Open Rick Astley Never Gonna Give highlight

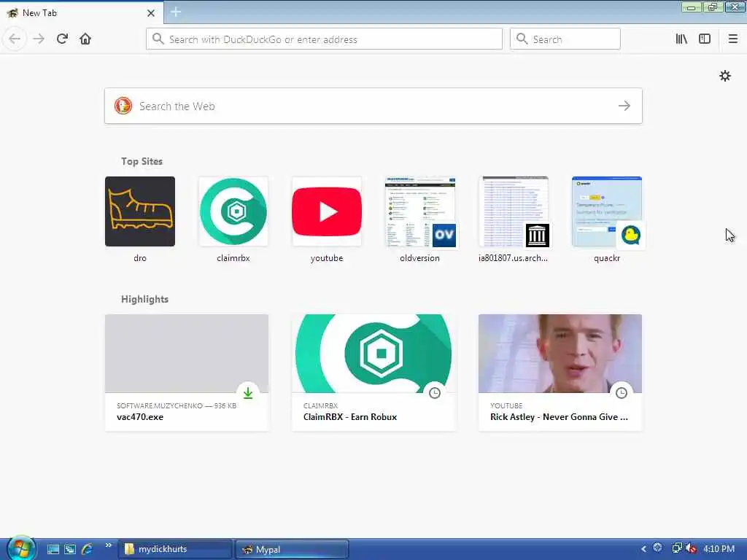point(560,373)
